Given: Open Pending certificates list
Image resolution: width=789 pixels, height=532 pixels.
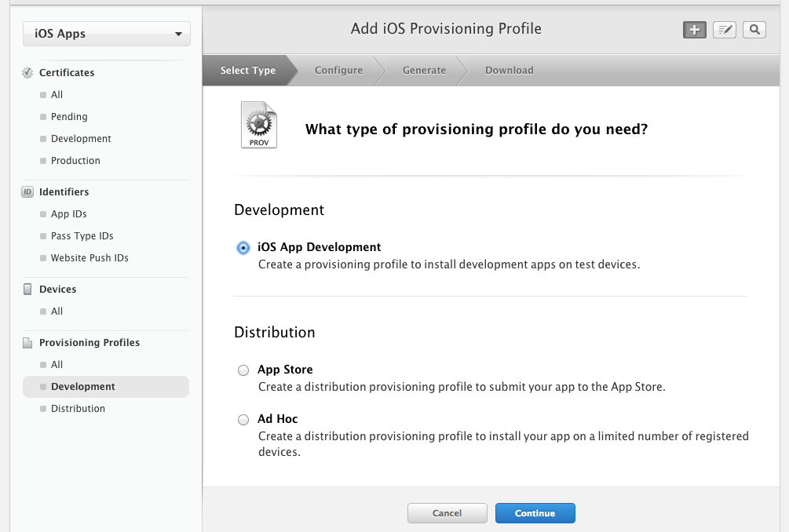Looking at the screenshot, I should (x=69, y=117).
